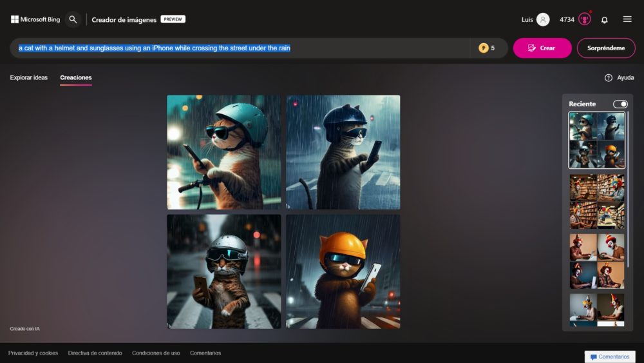Open Privacidad y cookies link
The width and height of the screenshot is (644, 363).
(x=33, y=353)
